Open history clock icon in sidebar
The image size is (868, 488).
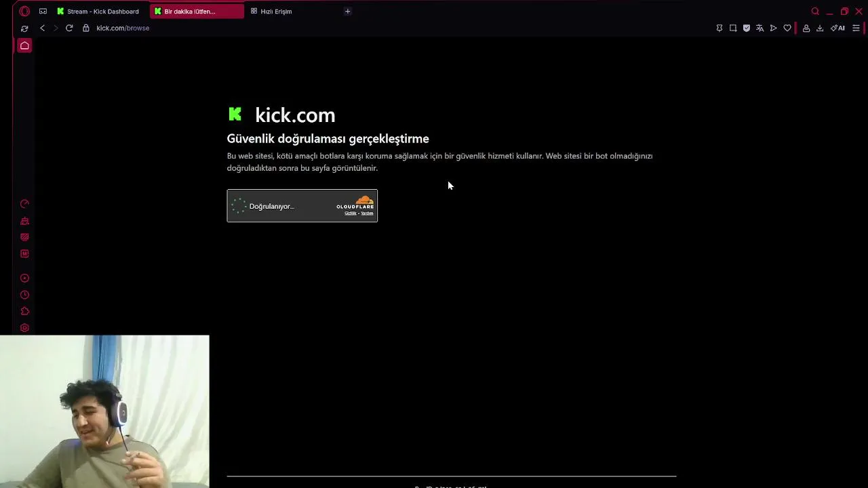click(x=24, y=295)
